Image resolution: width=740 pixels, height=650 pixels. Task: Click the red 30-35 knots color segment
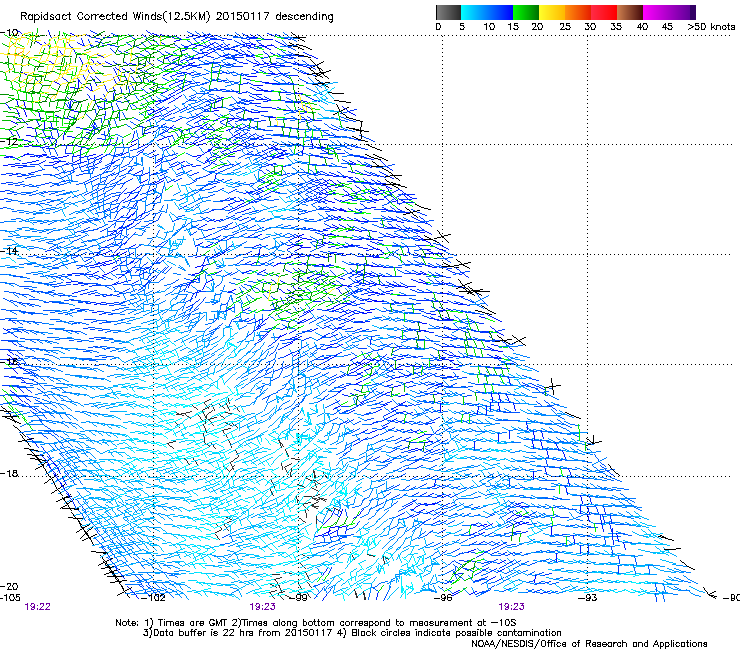coord(604,12)
